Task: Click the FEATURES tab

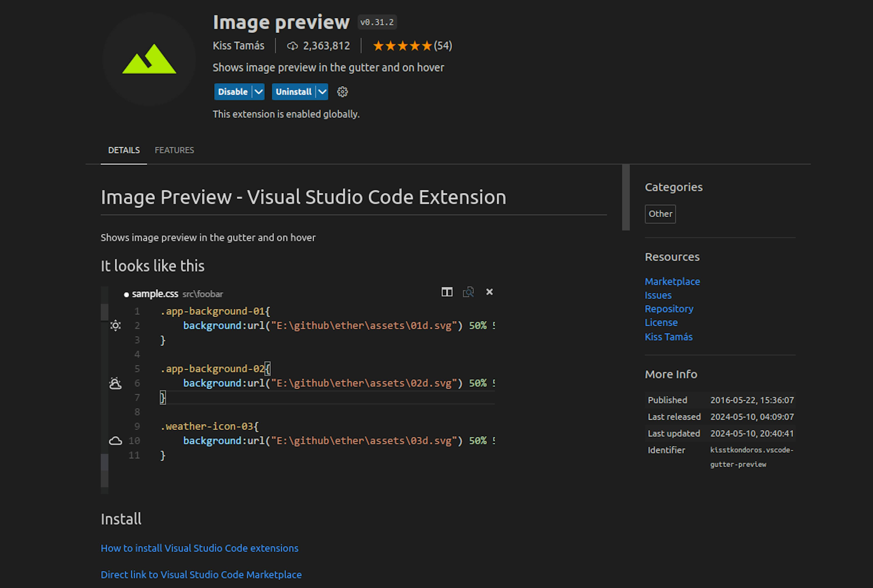Action: 174,150
